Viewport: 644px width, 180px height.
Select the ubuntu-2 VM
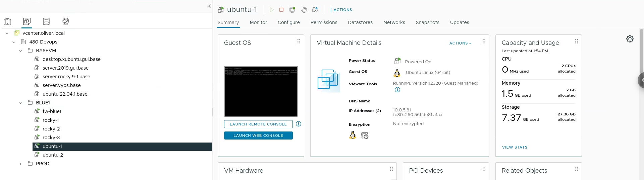[53, 155]
